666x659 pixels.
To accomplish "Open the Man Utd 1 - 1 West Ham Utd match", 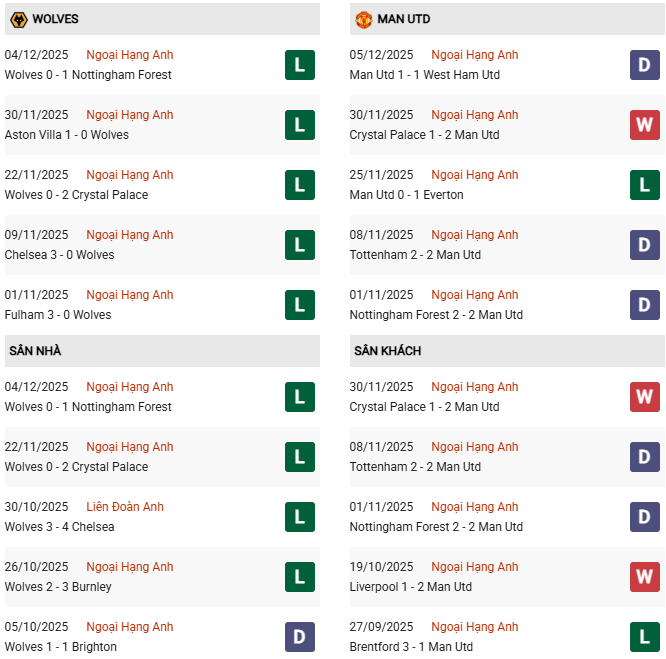I will click(x=425, y=75).
